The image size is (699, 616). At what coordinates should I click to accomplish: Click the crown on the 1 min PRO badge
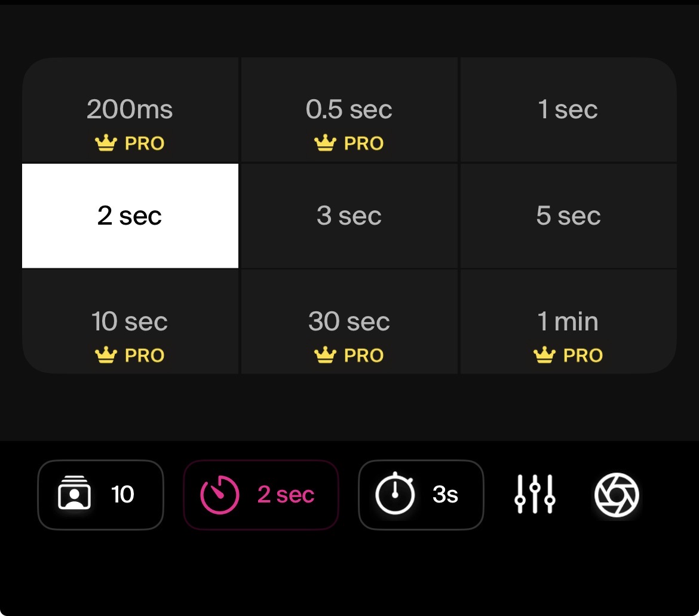(544, 355)
